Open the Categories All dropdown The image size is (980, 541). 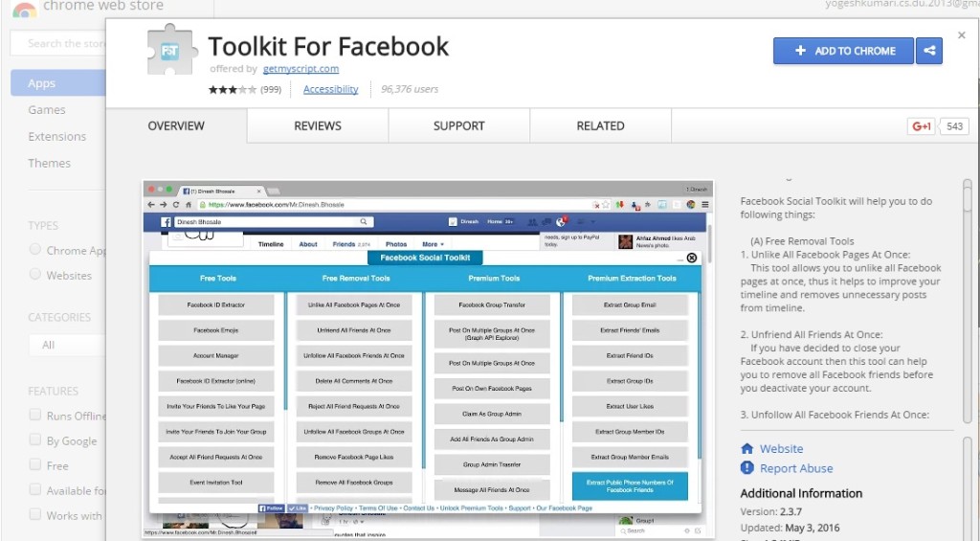pos(67,345)
